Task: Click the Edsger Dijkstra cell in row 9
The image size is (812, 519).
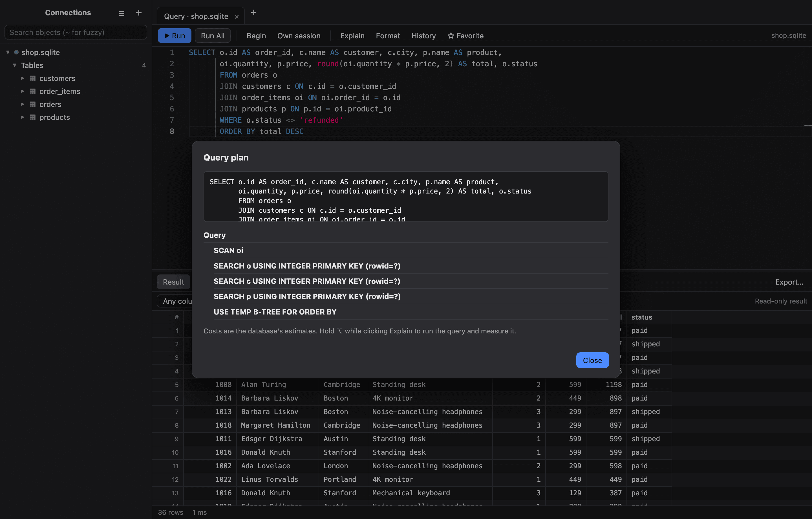Action: [277, 439]
